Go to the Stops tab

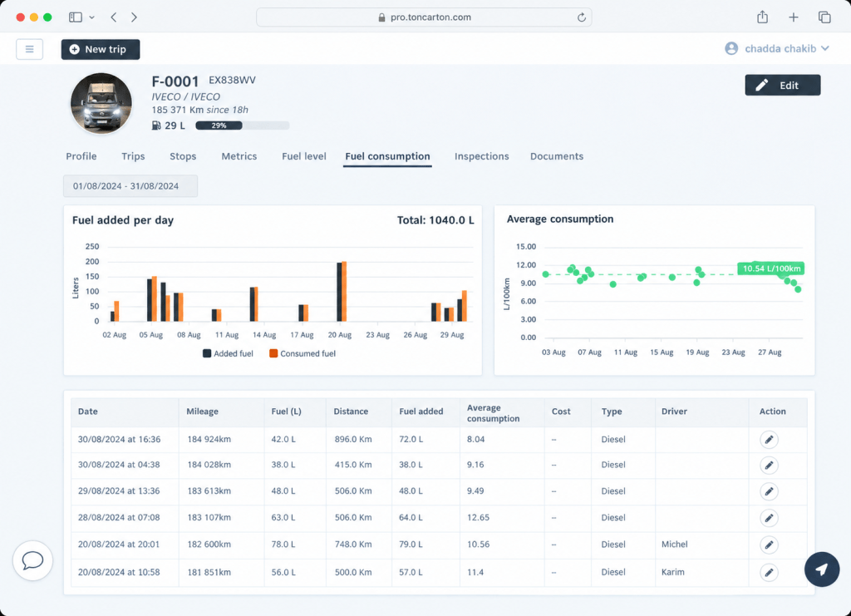pyautogui.click(x=183, y=156)
